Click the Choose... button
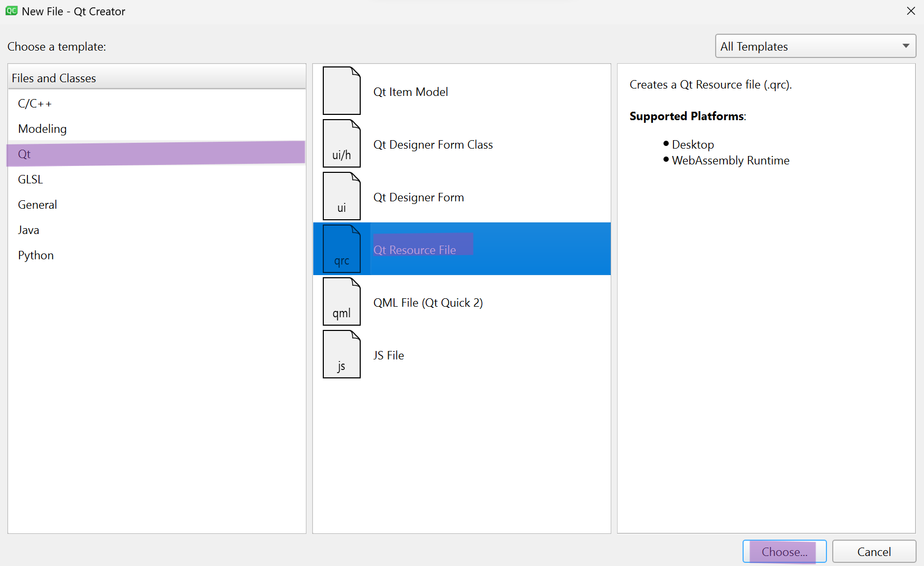The height and width of the screenshot is (566, 924). (x=784, y=552)
